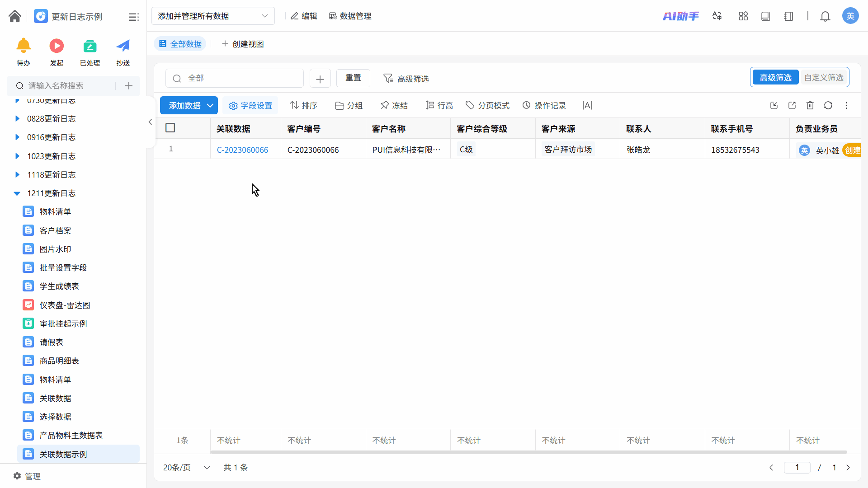Select the 全部数据 view tab
The height and width of the screenshot is (488, 868).
[x=180, y=44]
